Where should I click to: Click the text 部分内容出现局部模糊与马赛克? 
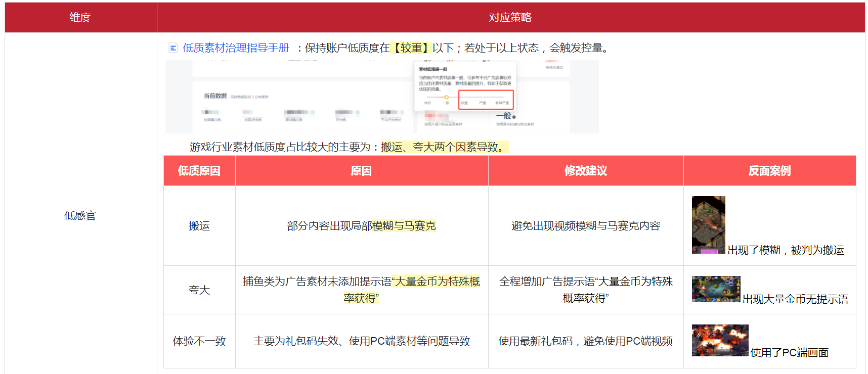point(362,226)
